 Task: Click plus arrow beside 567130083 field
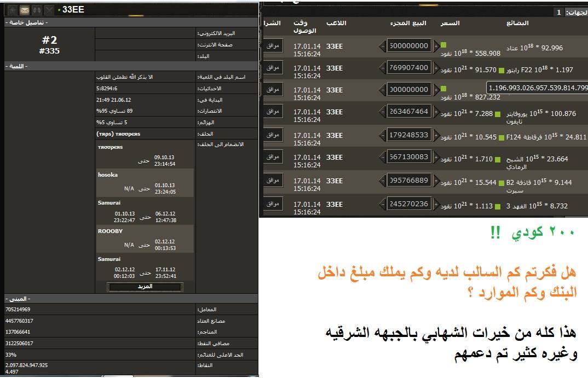tap(436, 158)
